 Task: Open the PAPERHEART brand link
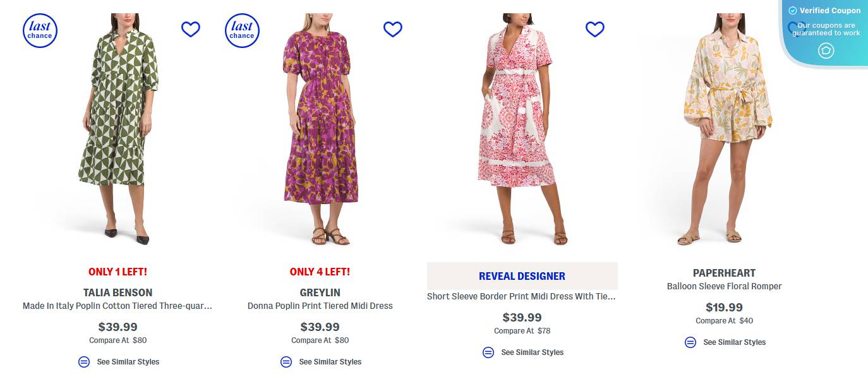coord(724,272)
